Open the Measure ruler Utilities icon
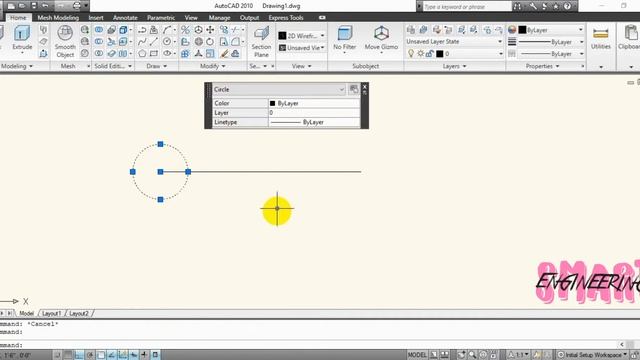The image size is (640, 360). coord(600,33)
